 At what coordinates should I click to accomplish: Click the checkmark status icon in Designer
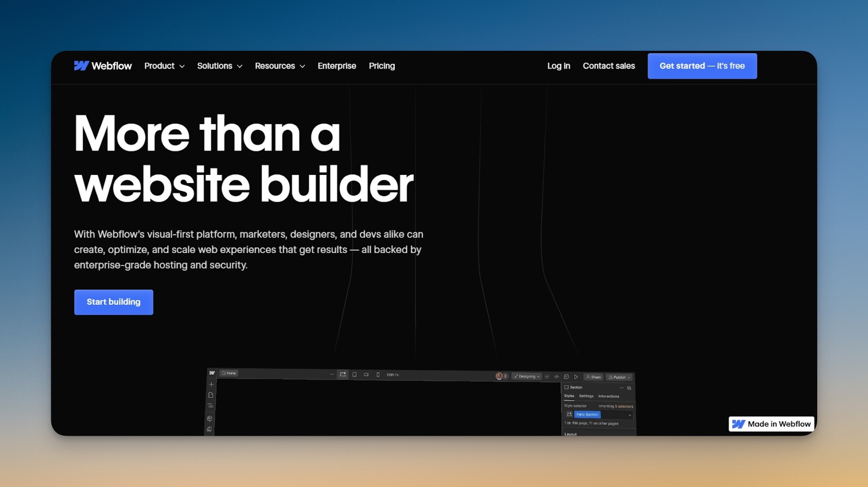pyautogui.click(x=547, y=377)
